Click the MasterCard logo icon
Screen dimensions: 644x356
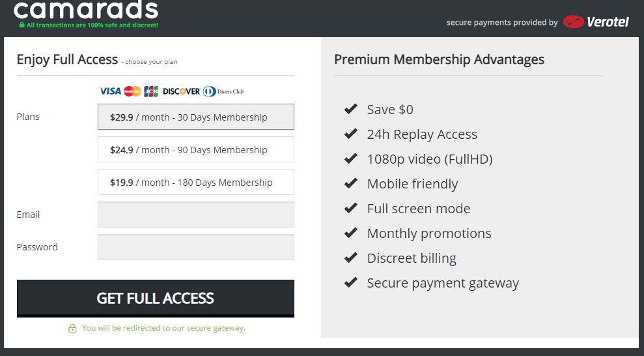132,91
